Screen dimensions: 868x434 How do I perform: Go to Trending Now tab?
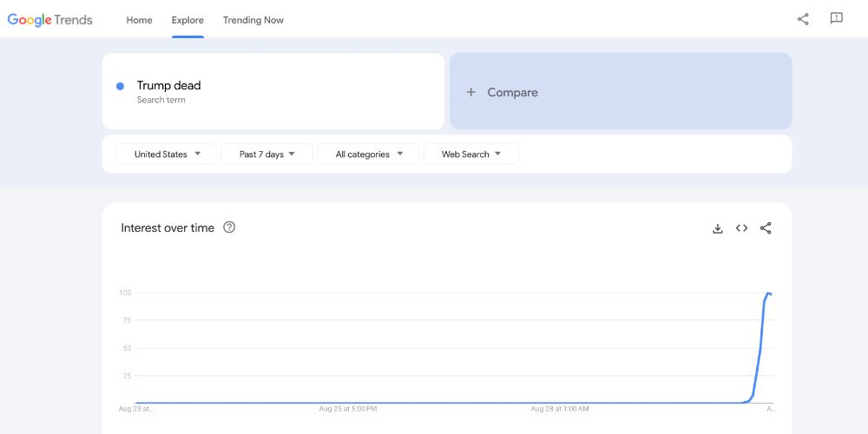(253, 20)
